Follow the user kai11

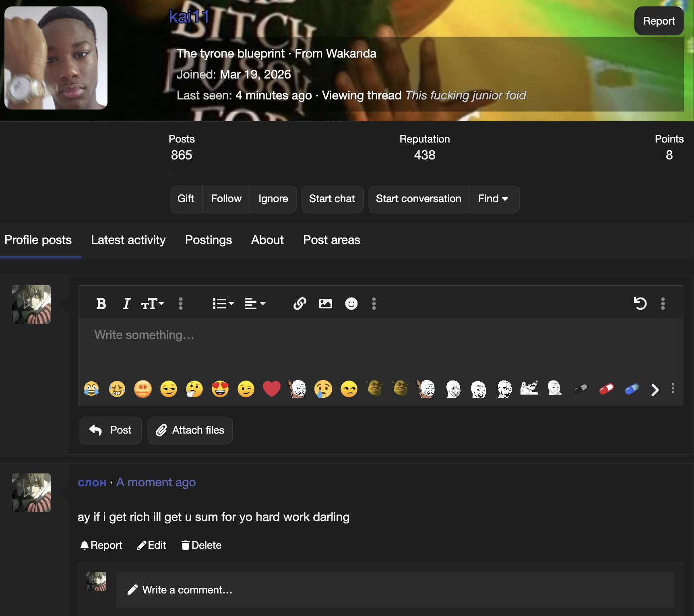click(226, 198)
